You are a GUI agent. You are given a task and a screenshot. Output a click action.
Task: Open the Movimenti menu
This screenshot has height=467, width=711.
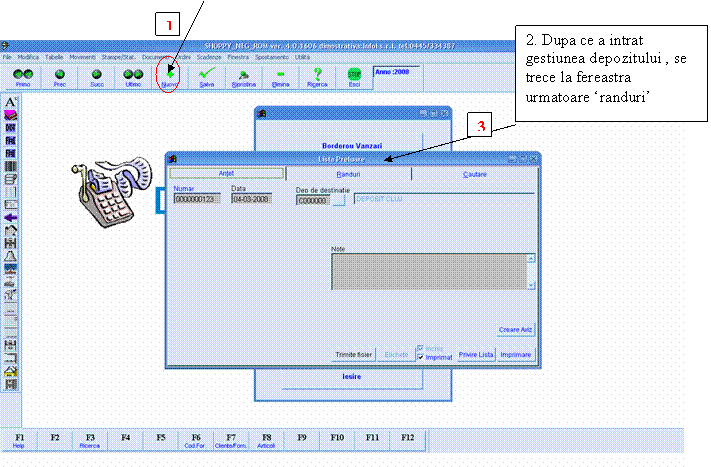(83, 57)
